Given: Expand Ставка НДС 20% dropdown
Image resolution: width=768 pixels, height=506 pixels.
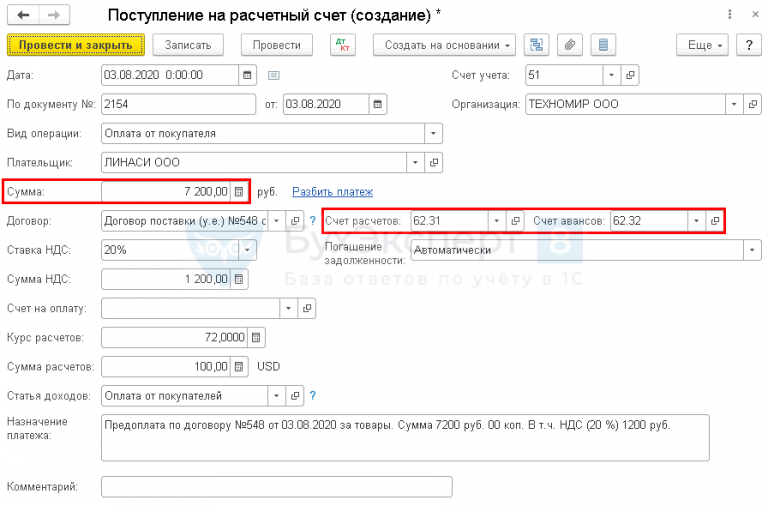Looking at the screenshot, I should click(247, 250).
